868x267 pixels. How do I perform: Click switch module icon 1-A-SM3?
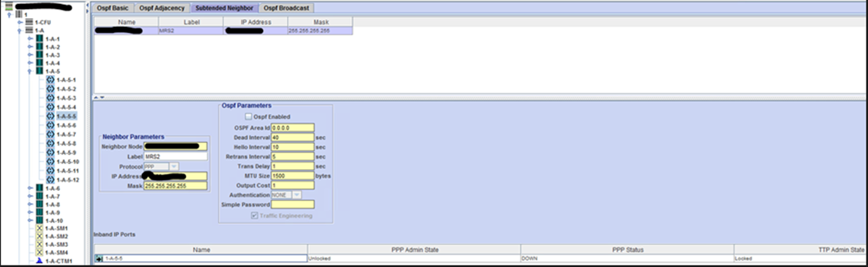[x=39, y=245]
